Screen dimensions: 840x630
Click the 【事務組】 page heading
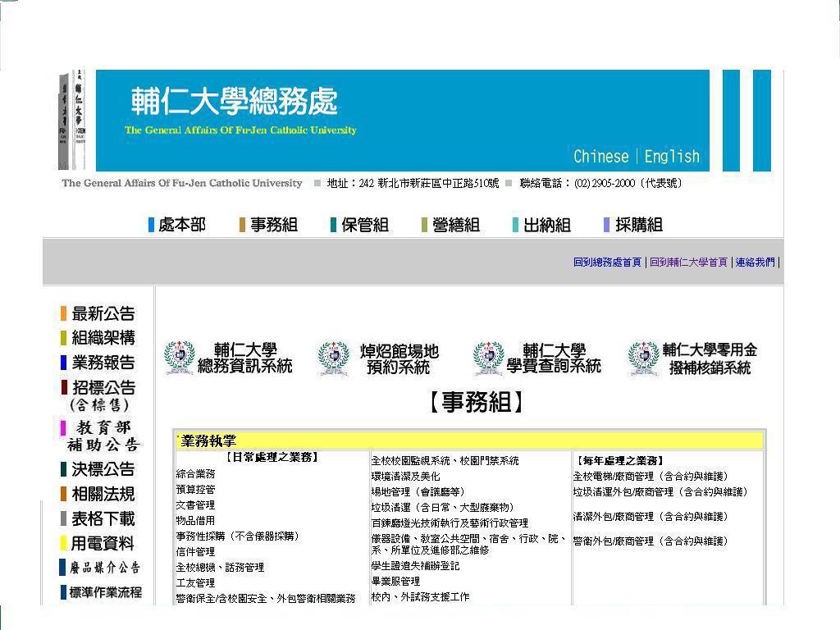pos(477,402)
